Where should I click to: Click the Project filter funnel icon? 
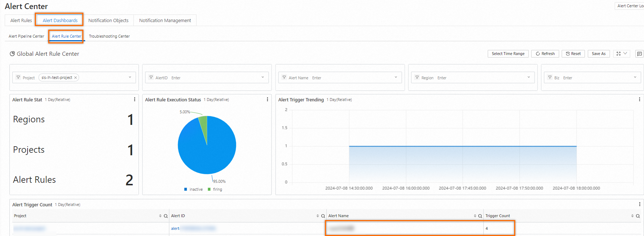[x=18, y=77]
